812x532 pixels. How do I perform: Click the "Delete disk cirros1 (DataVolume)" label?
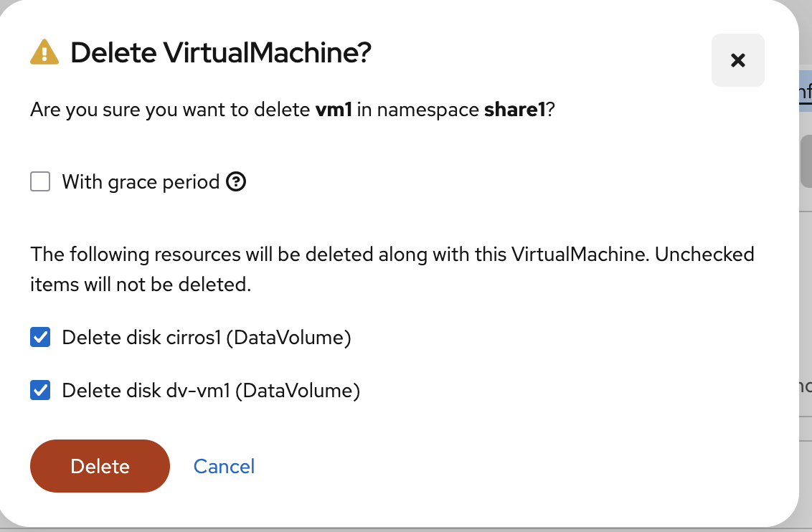[207, 337]
